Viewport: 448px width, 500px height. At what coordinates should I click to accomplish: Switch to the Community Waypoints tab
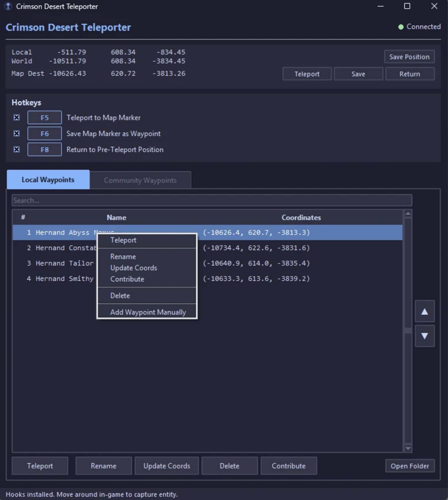pos(140,180)
